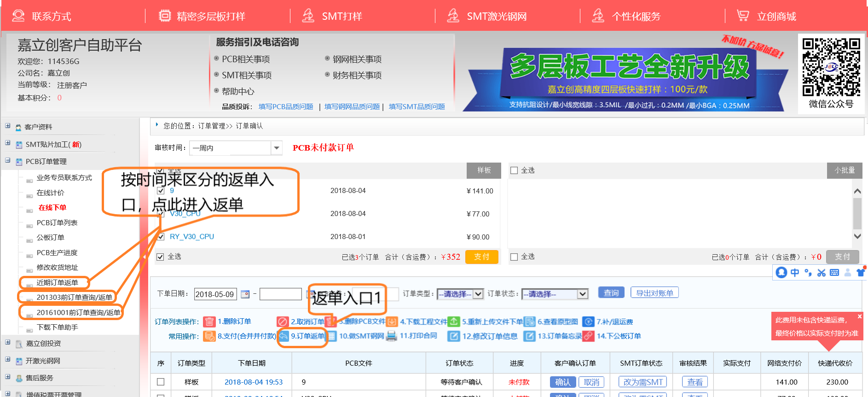This screenshot has height=397, width=868.
Task: Uncheck the checkbox for RY_V30_CPU order
Action: pyautogui.click(x=161, y=237)
